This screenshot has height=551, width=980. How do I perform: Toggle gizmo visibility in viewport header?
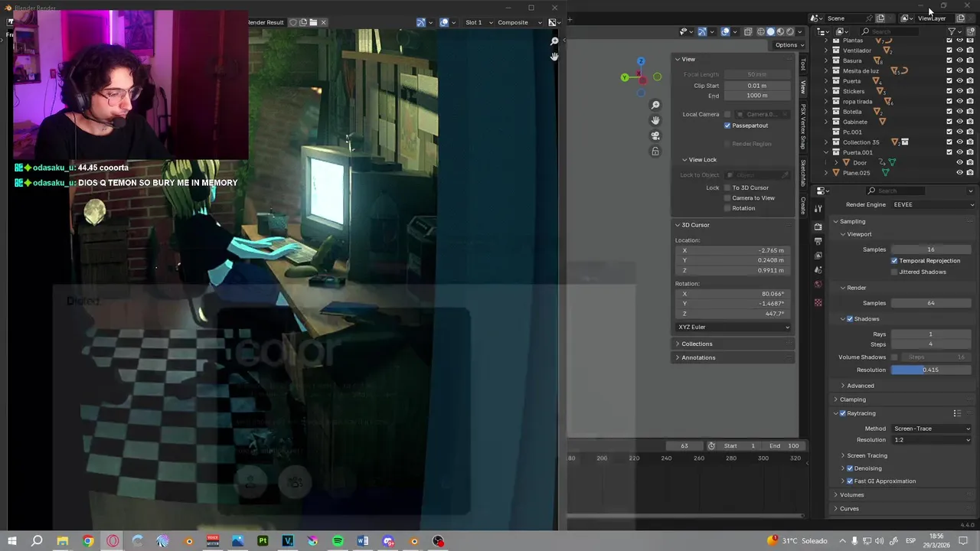click(702, 31)
